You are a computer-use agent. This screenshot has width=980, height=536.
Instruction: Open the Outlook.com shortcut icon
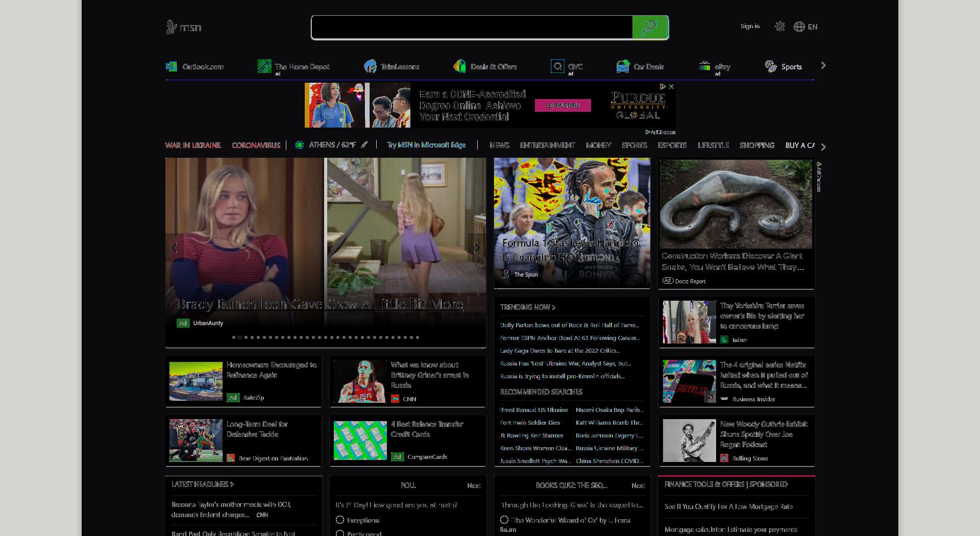171,66
